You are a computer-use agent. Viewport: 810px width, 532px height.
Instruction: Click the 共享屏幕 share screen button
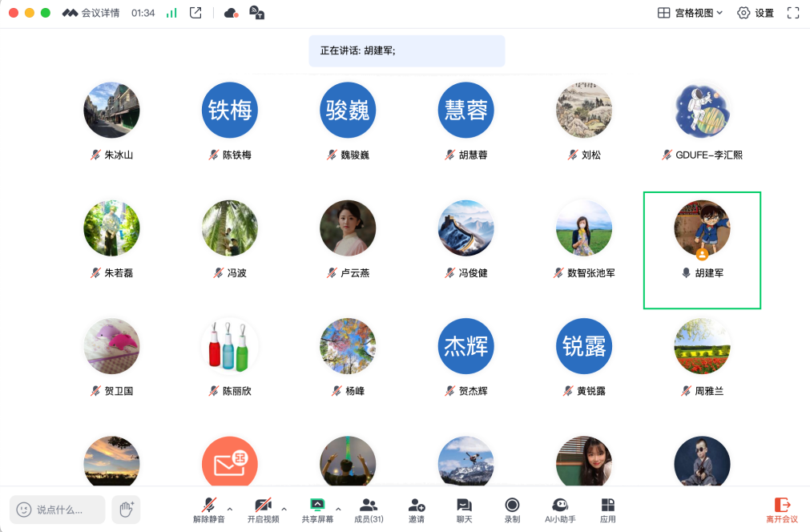[x=317, y=510]
